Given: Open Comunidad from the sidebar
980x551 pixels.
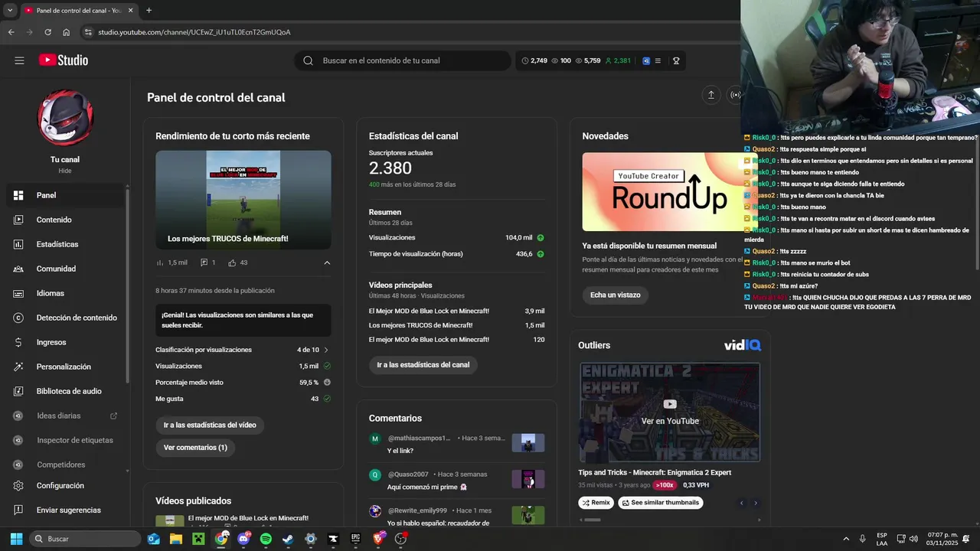Looking at the screenshot, I should click(x=64, y=269).
